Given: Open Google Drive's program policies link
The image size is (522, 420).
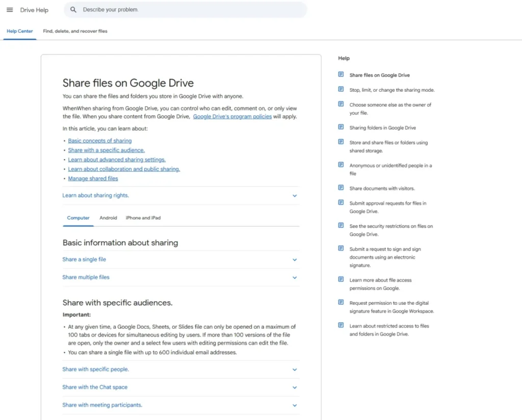Looking at the screenshot, I should click(232, 117).
